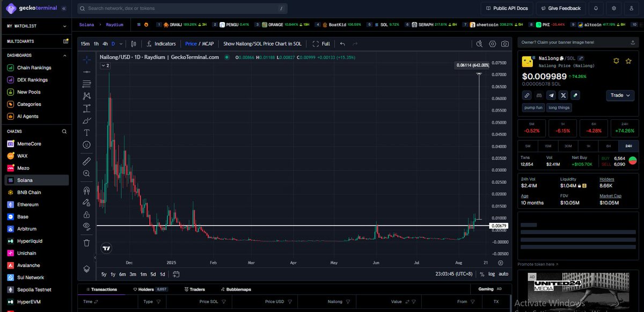
Task: Toggle log scale on the chart
Action: (x=492, y=274)
